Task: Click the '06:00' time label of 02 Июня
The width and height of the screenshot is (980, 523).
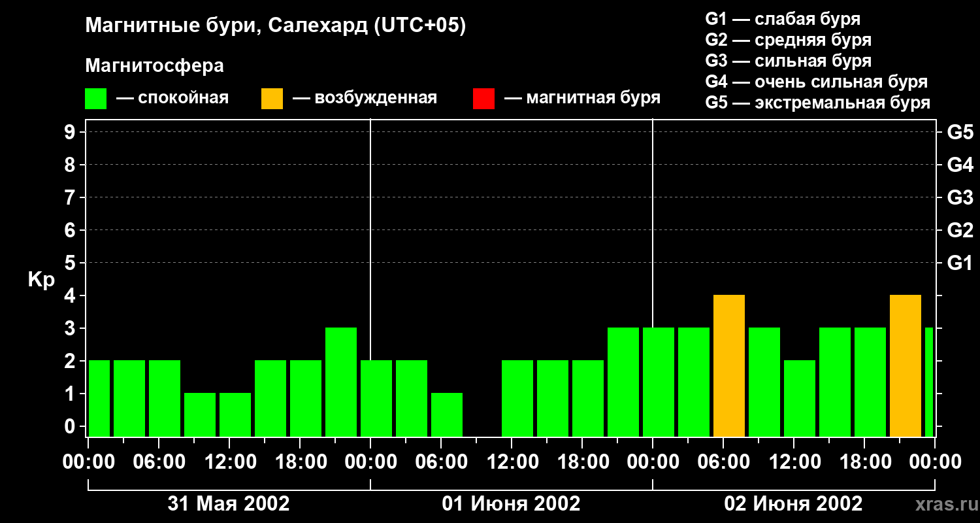Action: coord(723,462)
